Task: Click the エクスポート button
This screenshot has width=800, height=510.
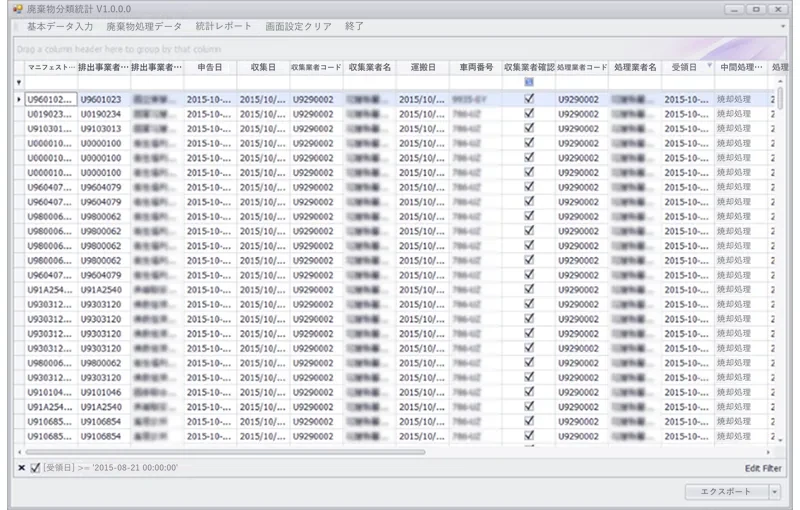Action: [x=727, y=492]
